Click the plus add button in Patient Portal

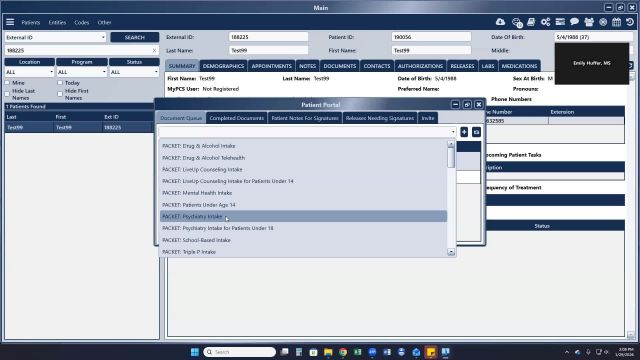tap(464, 132)
